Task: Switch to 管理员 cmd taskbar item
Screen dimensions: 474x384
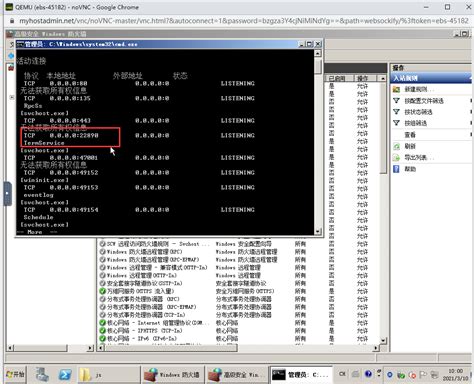Action: (301, 375)
